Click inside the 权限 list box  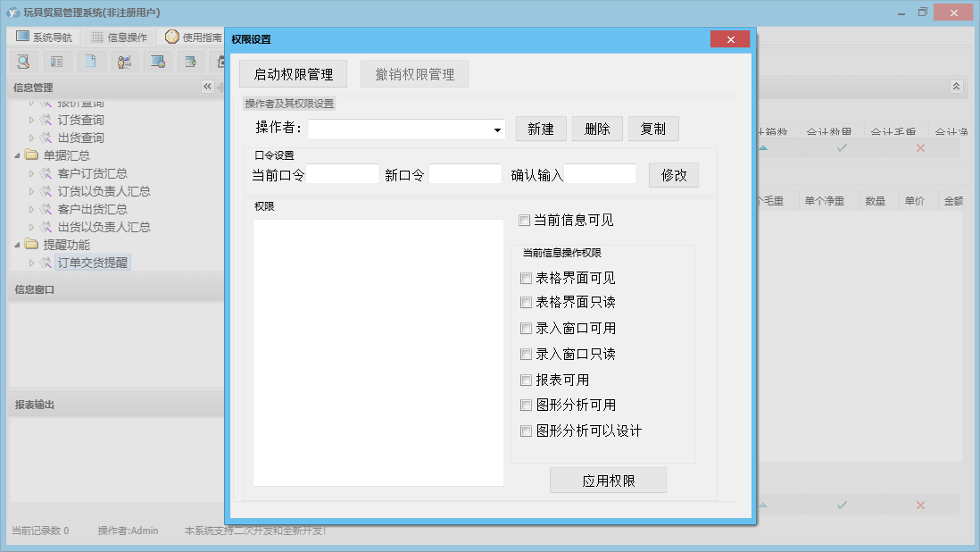click(378, 353)
